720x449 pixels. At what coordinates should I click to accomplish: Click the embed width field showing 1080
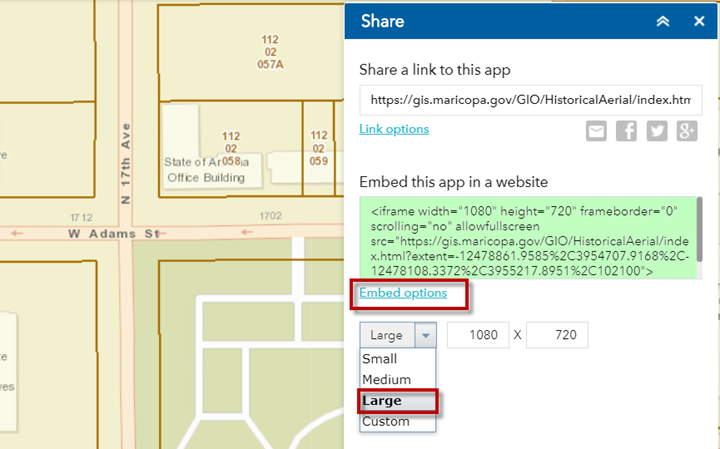tap(477, 336)
